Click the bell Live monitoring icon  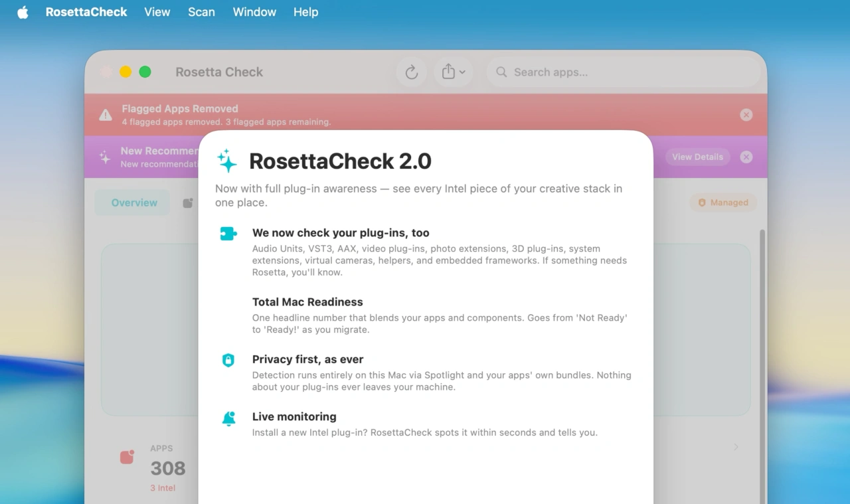[x=228, y=418]
